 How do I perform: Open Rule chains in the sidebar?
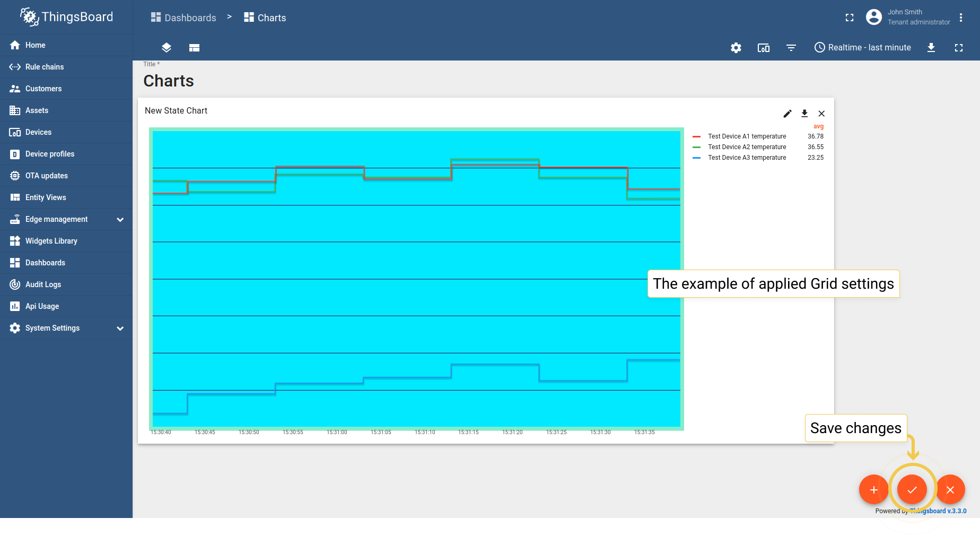45,67
